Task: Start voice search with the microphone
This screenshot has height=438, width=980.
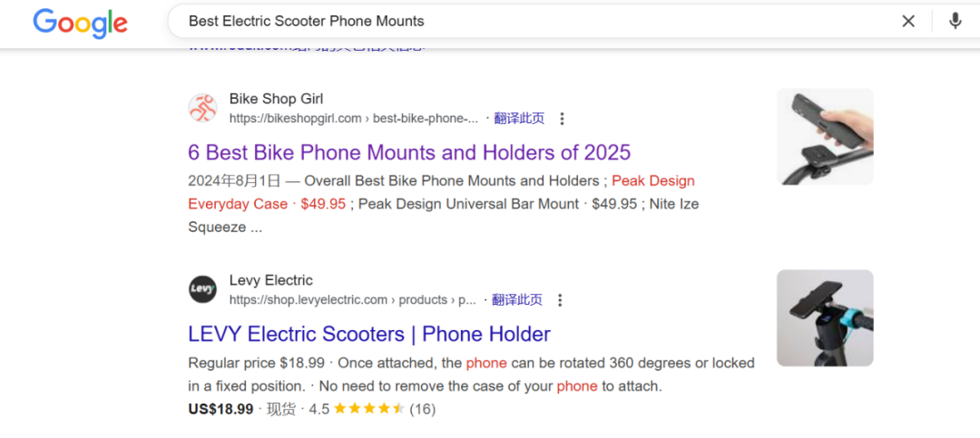Action: pos(955,21)
